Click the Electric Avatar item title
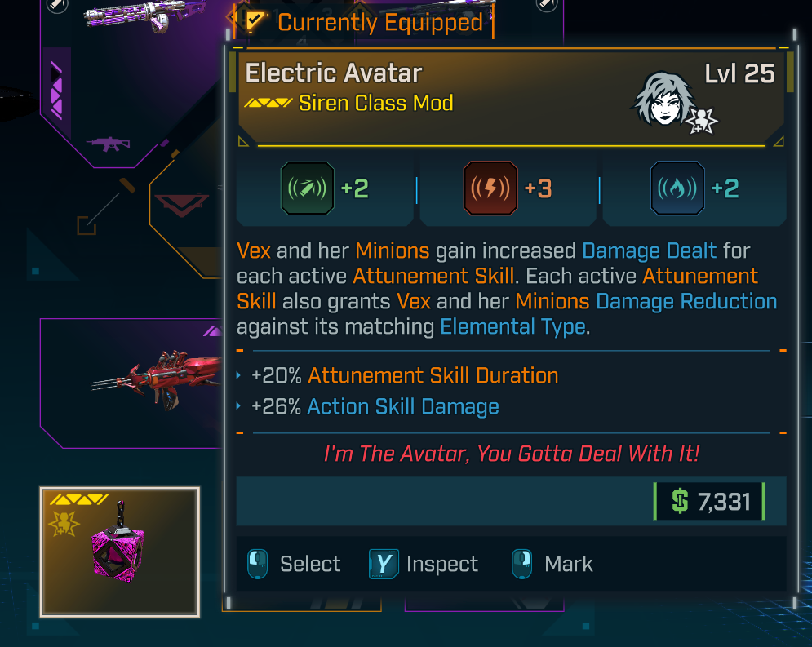Viewport: 812px width, 647px height. coord(334,73)
